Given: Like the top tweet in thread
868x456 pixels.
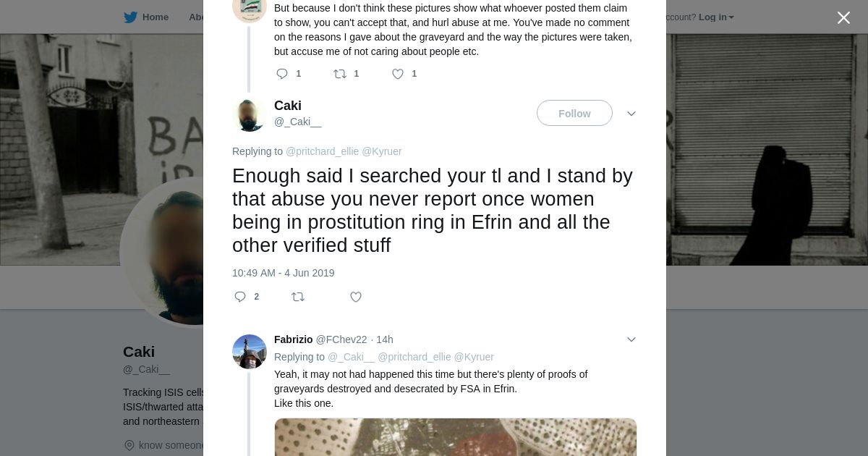Looking at the screenshot, I should coord(398,74).
